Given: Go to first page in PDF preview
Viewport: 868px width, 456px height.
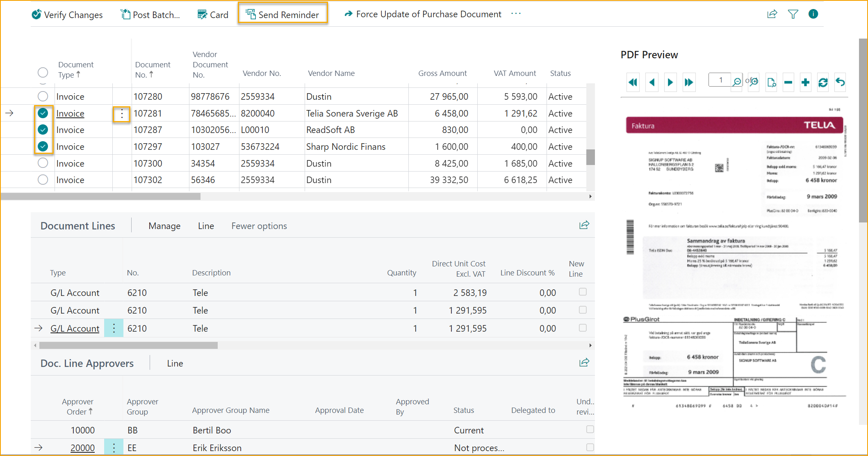Looking at the screenshot, I should (x=633, y=82).
